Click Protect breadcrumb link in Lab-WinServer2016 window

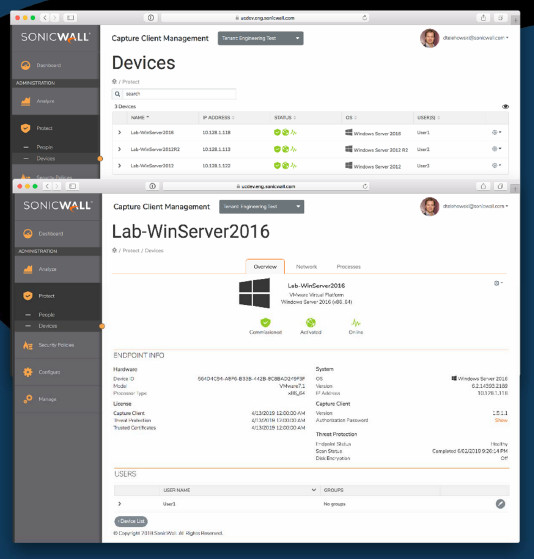(131, 251)
